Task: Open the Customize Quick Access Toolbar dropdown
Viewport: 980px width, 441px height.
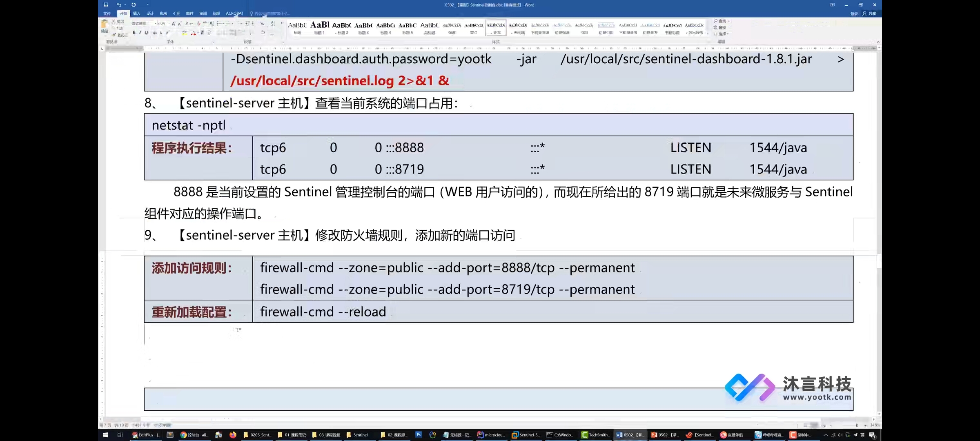Action: [x=147, y=5]
